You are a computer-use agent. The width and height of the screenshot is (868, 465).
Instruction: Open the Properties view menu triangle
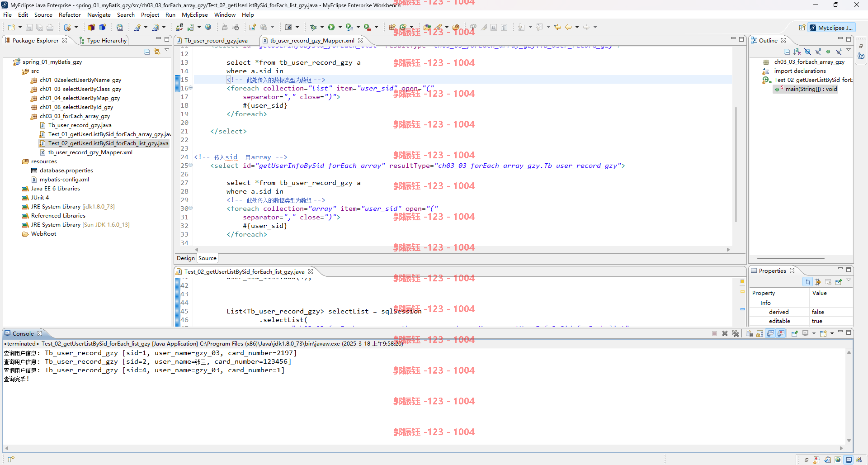849,280
